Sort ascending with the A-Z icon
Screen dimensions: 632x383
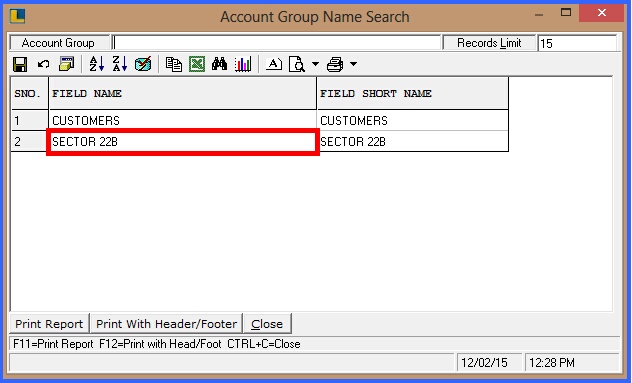coord(97,64)
